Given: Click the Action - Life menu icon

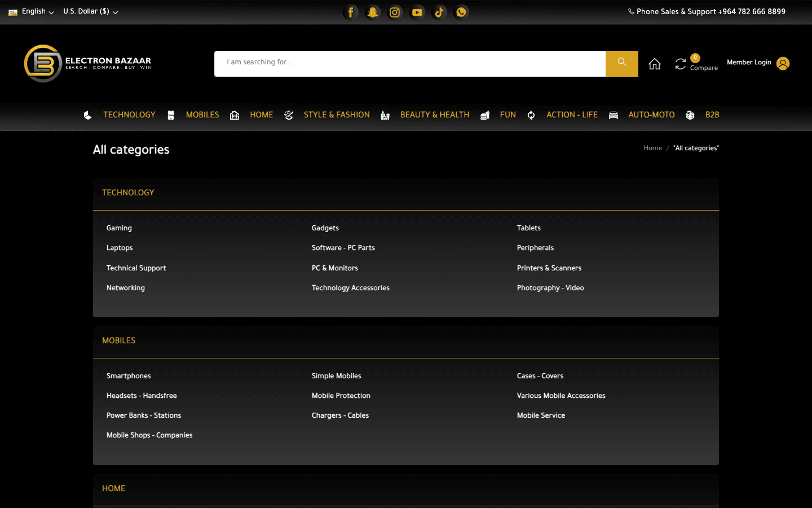Looking at the screenshot, I should coord(531,115).
